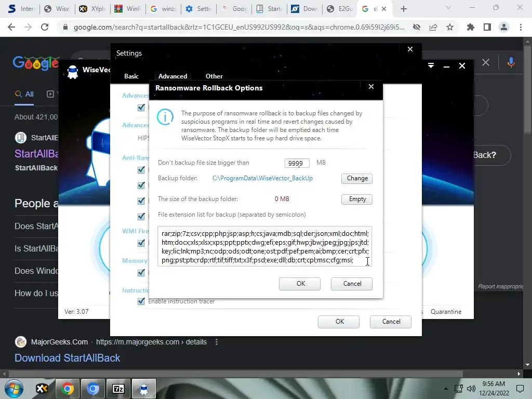The height and width of the screenshot is (399, 532).
Task: Close the Settings window
Action: click(x=410, y=49)
